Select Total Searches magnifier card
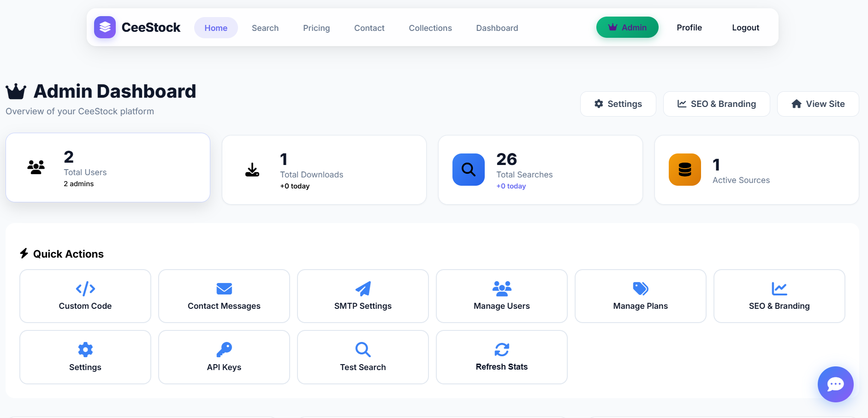The height and width of the screenshot is (418, 868). 541,170
